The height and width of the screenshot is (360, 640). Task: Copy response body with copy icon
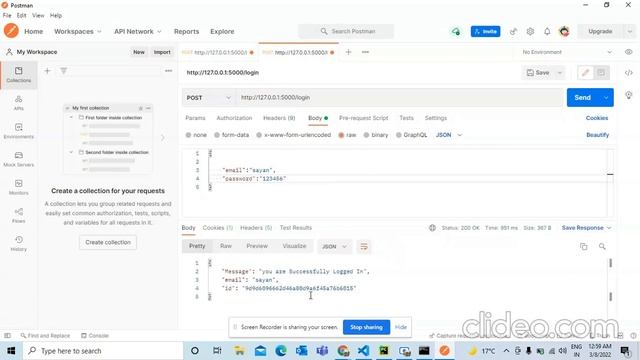pyautogui.click(x=584, y=247)
